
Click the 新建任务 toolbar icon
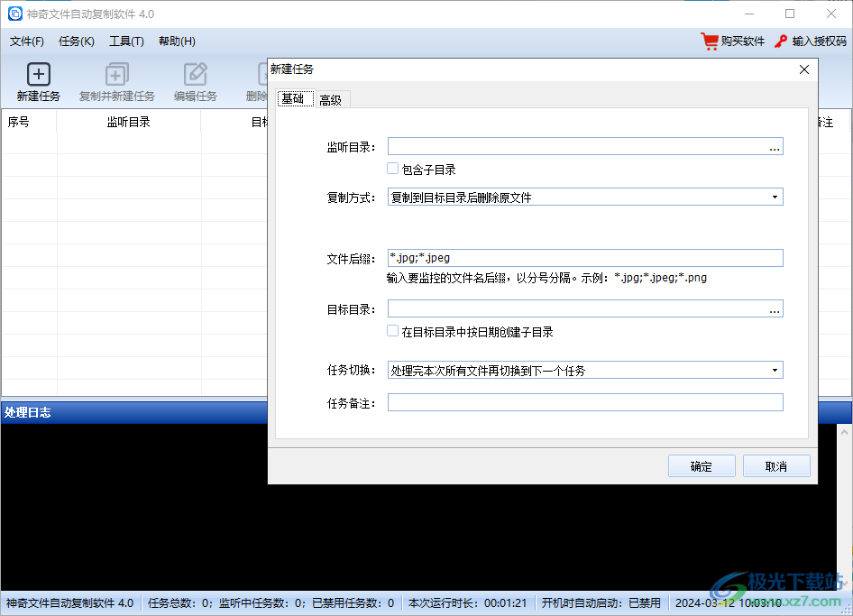(39, 75)
